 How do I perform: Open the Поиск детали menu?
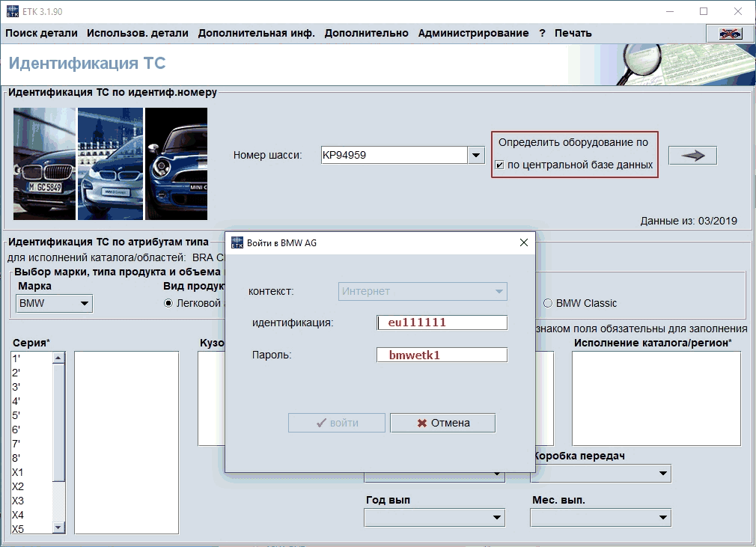point(41,33)
